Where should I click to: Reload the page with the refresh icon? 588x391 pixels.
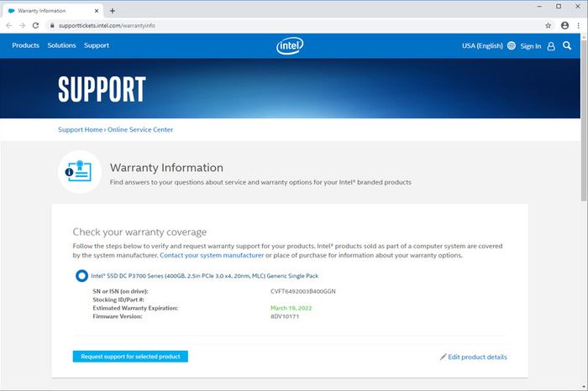(35, 25)
